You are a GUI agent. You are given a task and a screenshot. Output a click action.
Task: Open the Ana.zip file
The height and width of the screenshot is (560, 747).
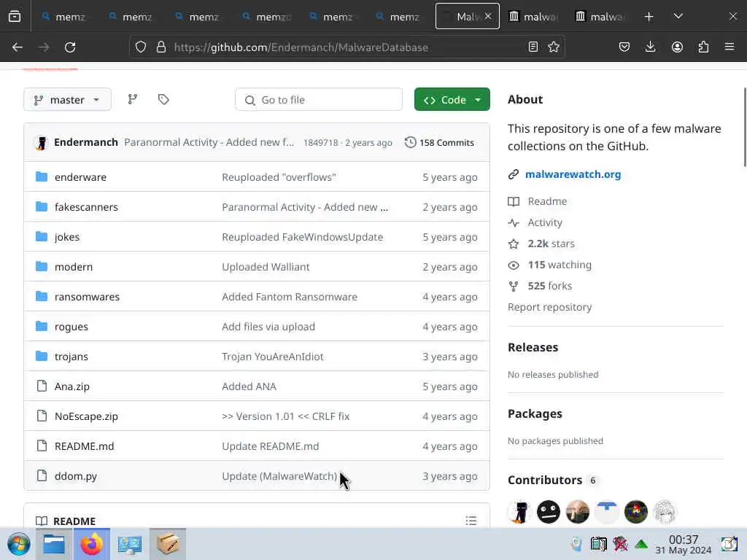[x=72, y=386]
